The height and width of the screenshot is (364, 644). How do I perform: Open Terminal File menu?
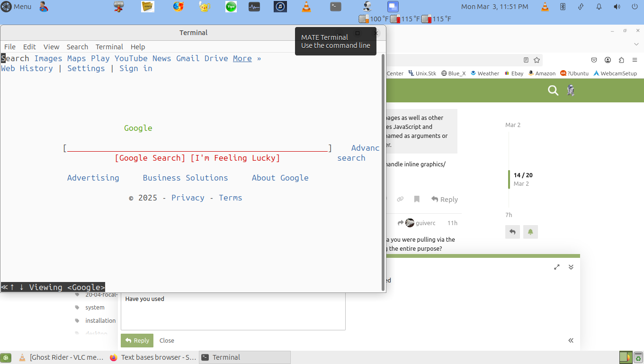[x=10, y=46]
